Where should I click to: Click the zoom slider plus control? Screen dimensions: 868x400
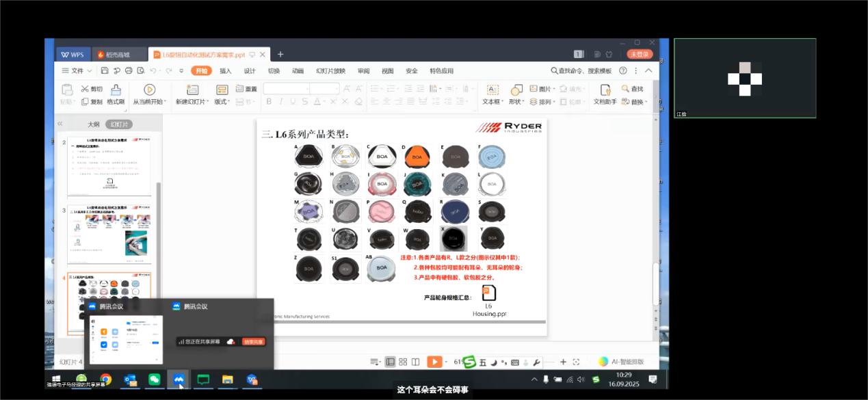(x=564, y=362)
